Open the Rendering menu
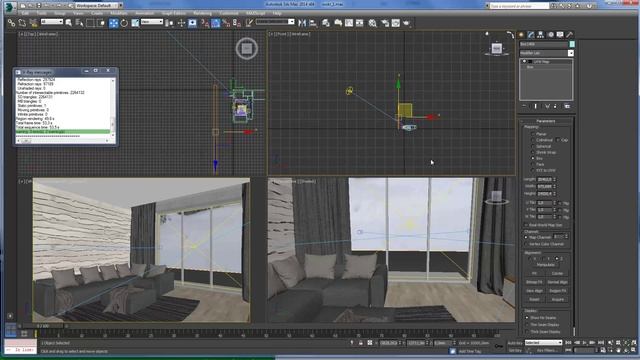Image resolution: width=640 pixels, height=360 pixels. point(202,13)
